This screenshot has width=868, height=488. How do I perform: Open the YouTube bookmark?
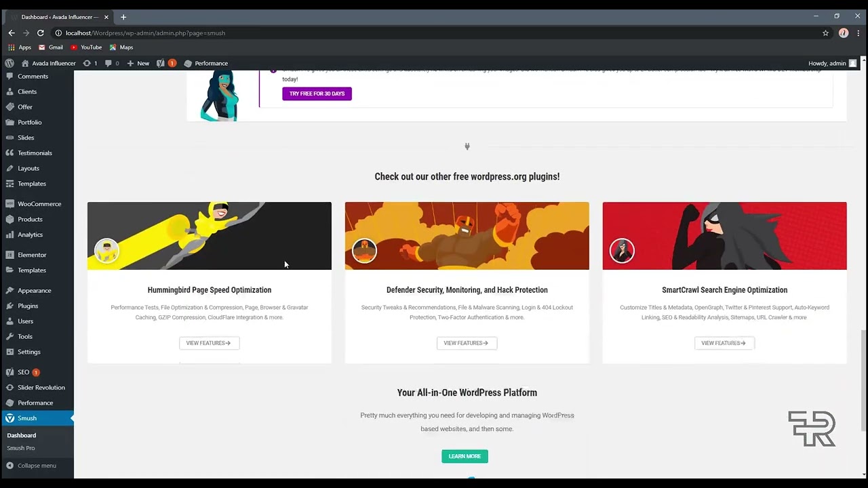86,47
